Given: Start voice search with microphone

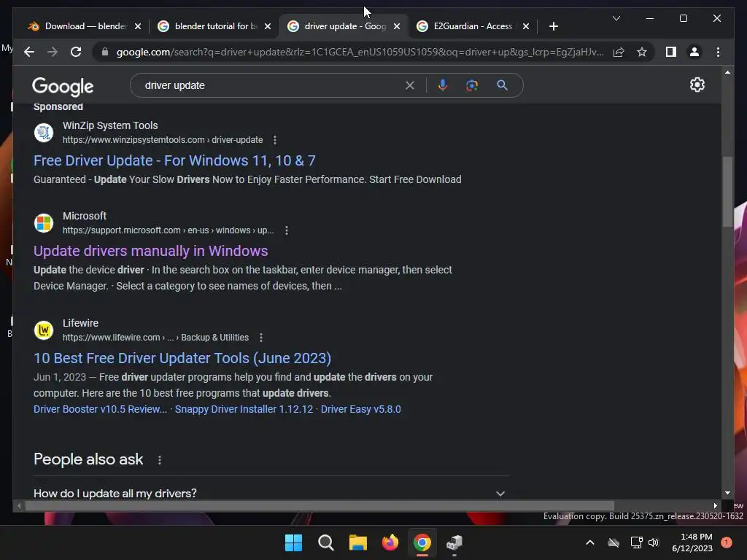Looking at the screenshot, I should pos(443,85).
